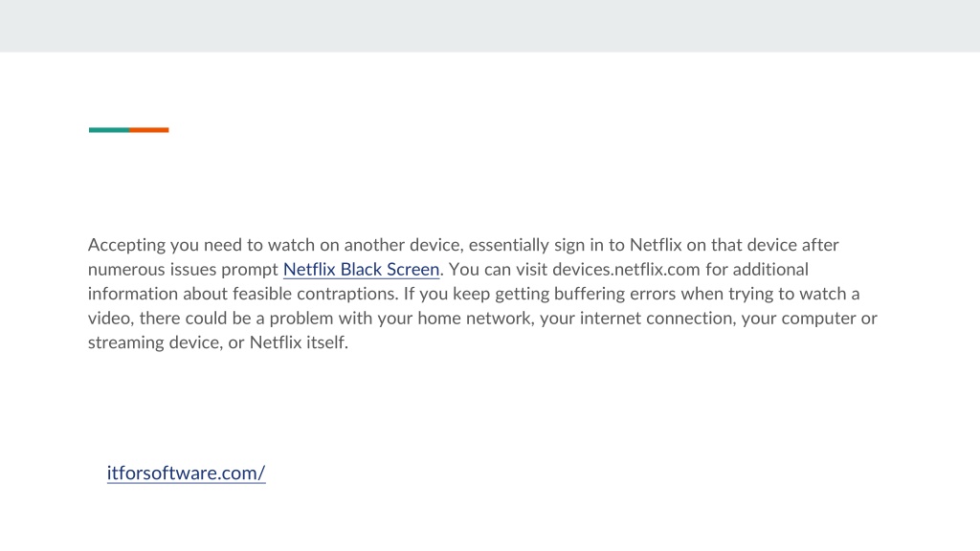980x551 pixels.
Task: Click the teal segment of accent bar
Action: pos(109,130)
